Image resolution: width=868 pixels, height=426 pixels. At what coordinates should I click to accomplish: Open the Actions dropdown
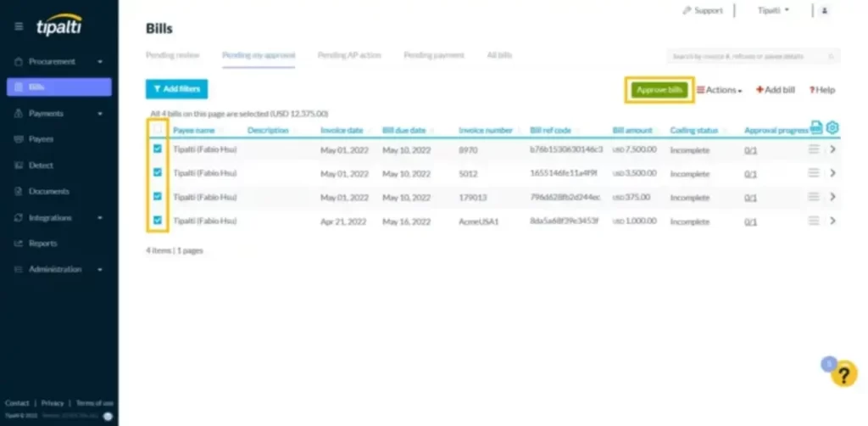tap(720, 90)
